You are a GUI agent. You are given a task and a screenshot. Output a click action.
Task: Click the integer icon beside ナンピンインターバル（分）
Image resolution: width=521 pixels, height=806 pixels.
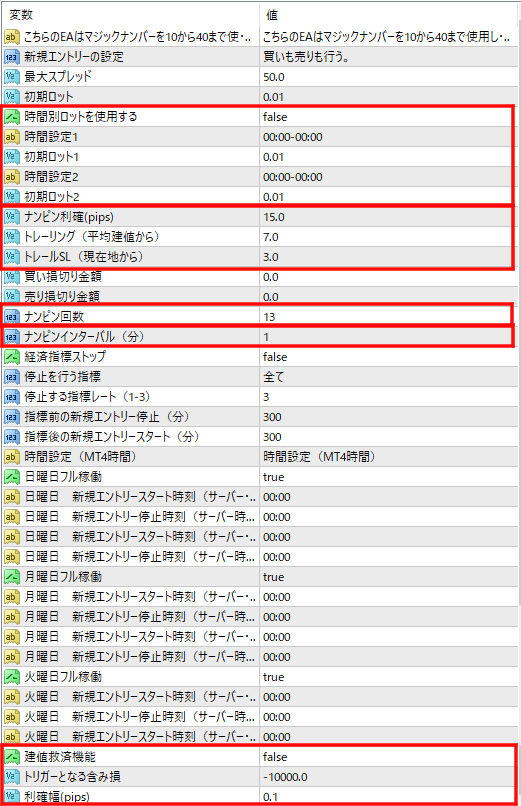click(x=12, y=337)
